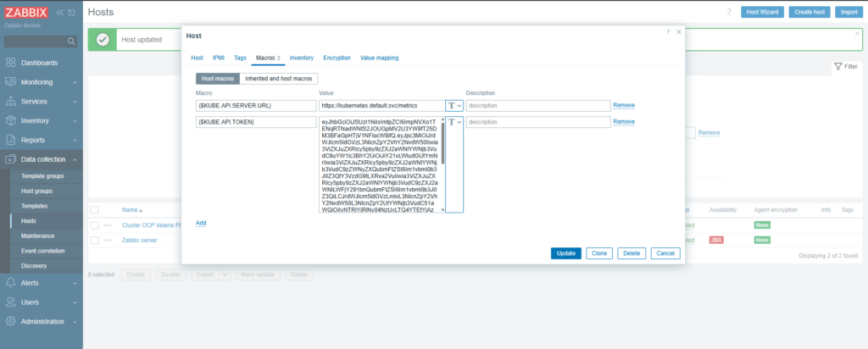Open Host dialog help icon
This screenshot has height=349, width=868.
[668, 32]
